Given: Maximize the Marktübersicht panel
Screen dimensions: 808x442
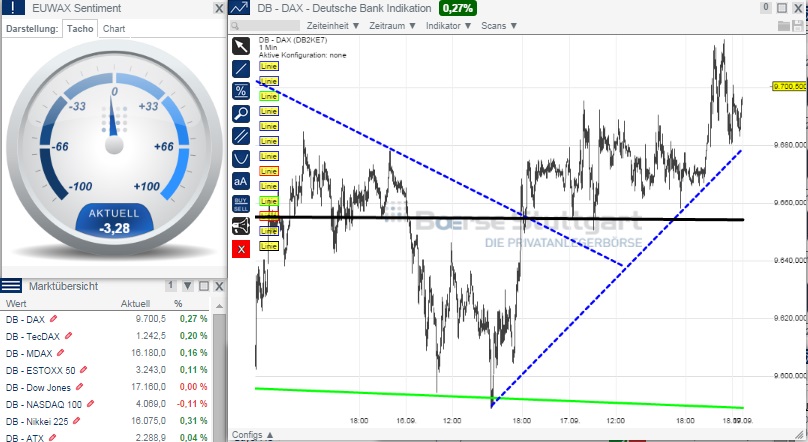Looking at the screenshot, I should [x=204, y=286].
